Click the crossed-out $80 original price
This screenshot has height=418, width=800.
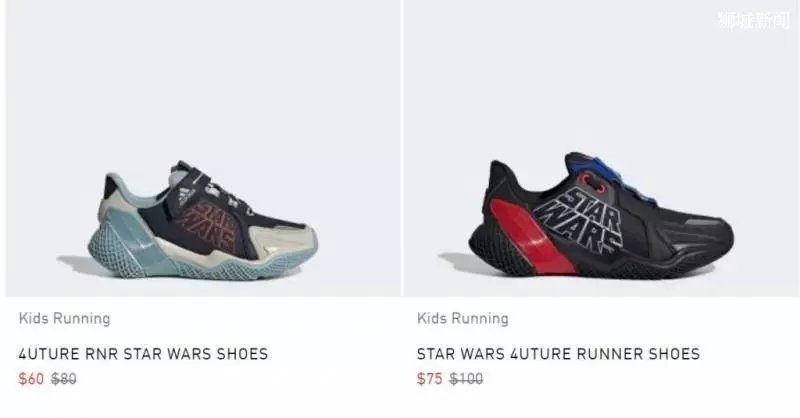64,379
